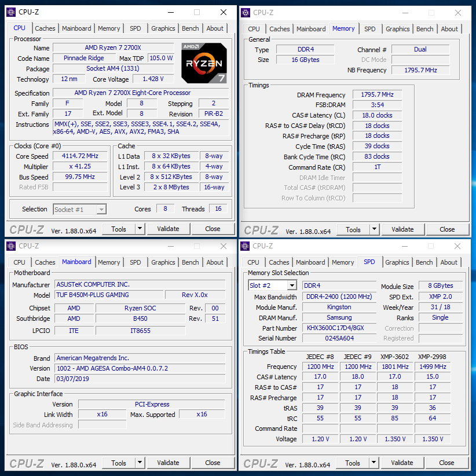This screenshot has width=476, height=476.
Task: Close the SPD tab CPU-Z window via X
Action: click(457, 246)
